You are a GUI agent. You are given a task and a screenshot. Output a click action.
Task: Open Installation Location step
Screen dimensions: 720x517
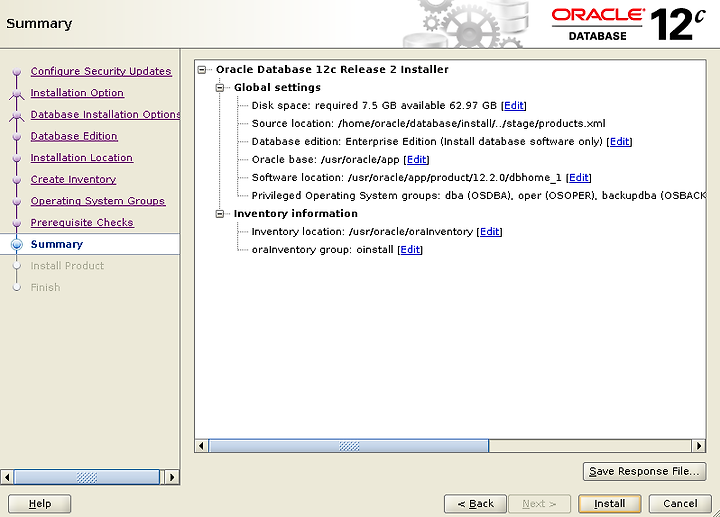tap(82, 157)
